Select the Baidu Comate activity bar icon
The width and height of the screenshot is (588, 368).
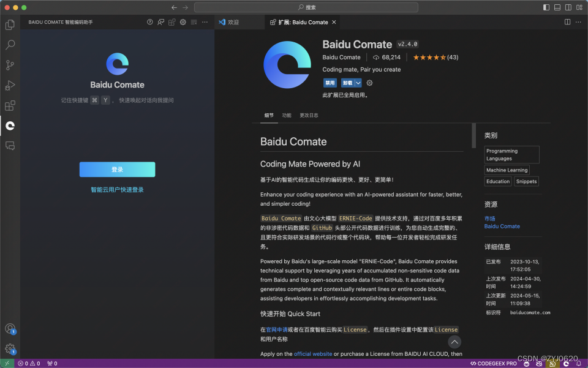pos(10,126)
